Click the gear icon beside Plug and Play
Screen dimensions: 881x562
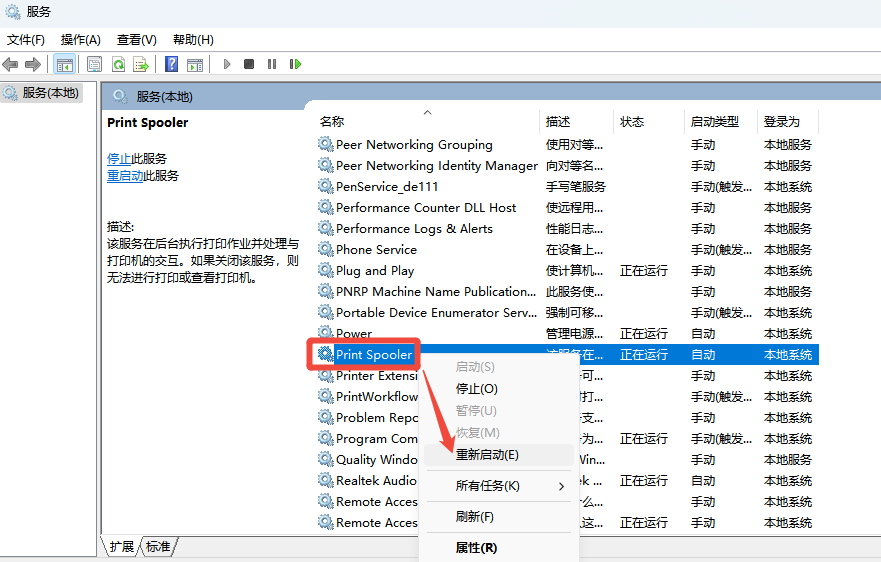[326, 270]
